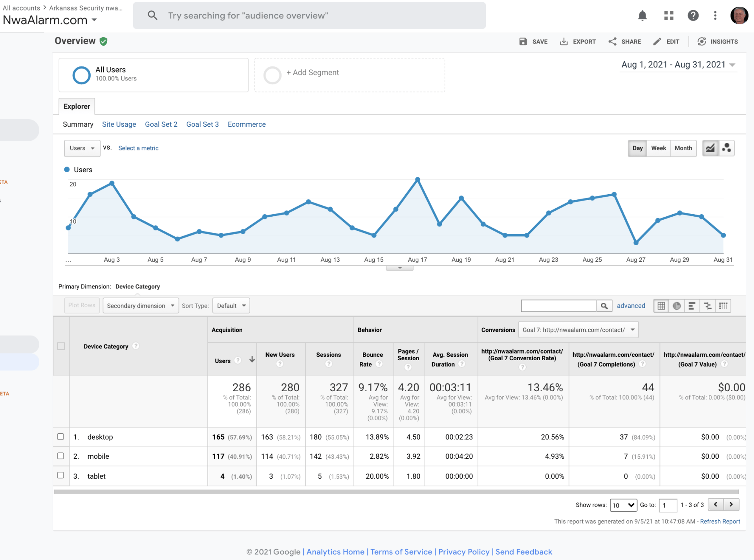Switch to motion chart view icon
The width and height of the screenshot is (754, 560).
(727, 148)
